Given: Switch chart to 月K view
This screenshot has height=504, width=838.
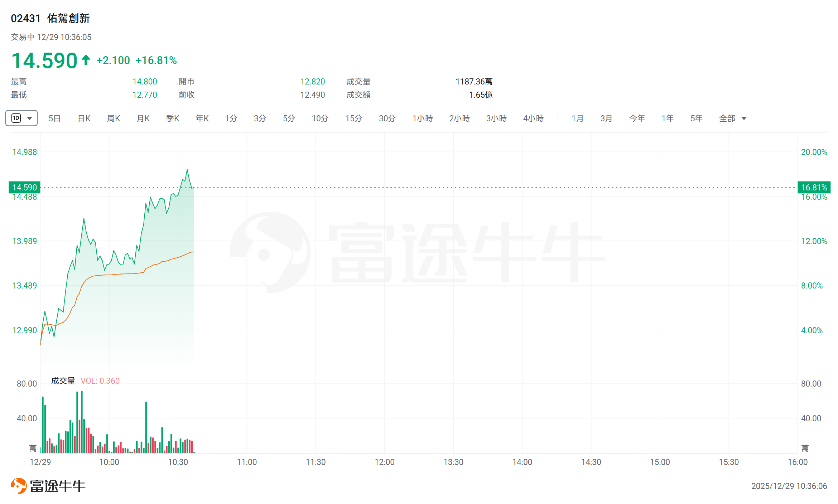Looking at the screenshot, I should 143,118.
